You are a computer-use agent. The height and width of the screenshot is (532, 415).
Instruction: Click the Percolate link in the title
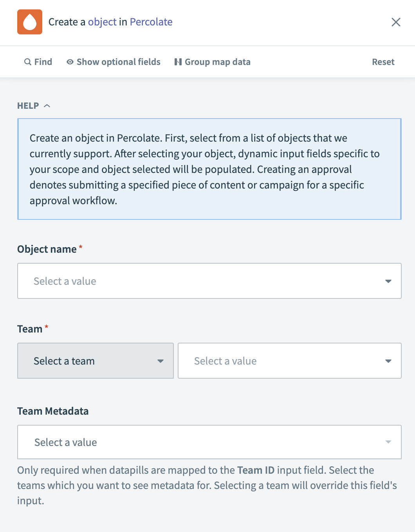click(151, 22)
